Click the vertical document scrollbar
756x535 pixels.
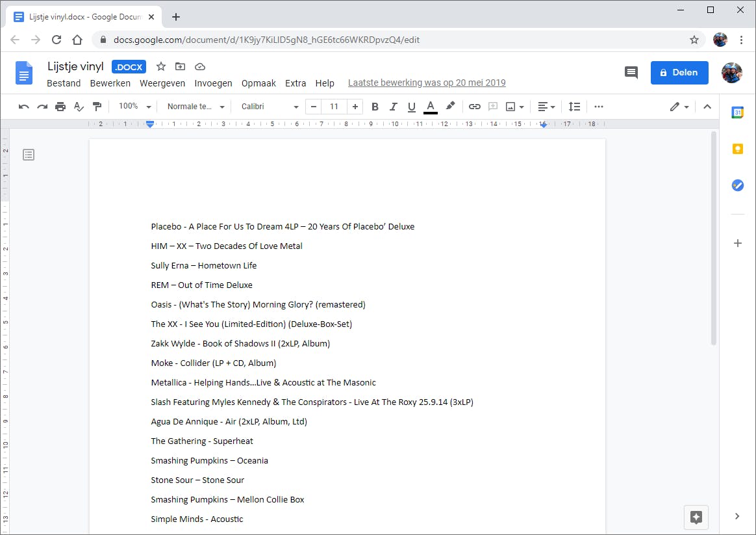click(714, 239)
